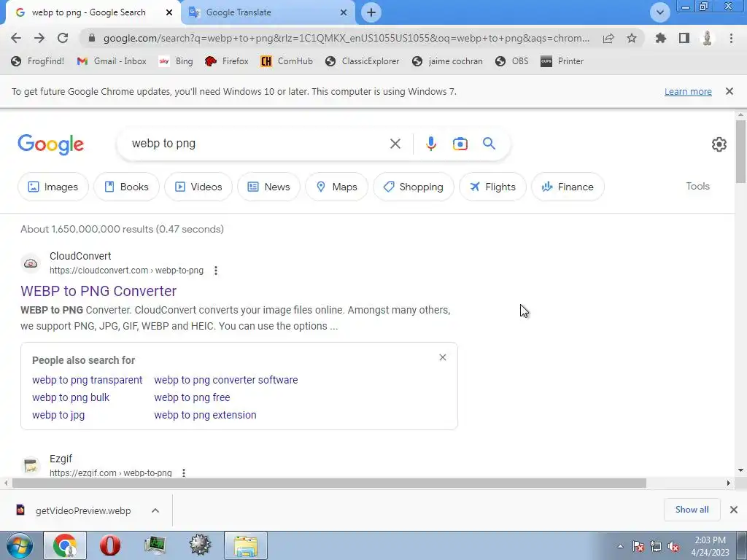Open the Bing bookmark

click(x=176, y=61)
